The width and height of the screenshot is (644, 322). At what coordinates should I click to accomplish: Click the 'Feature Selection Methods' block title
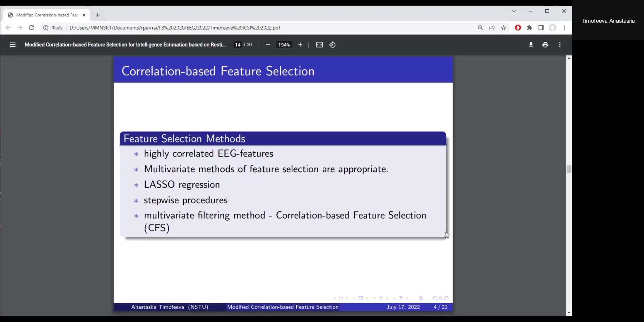pyautogui.click(x=184, y=139)
